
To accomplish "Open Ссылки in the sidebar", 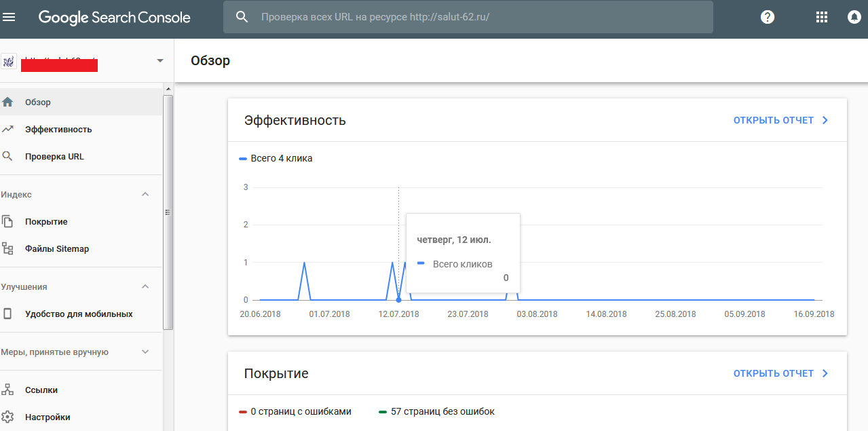I will pos(81,390).
